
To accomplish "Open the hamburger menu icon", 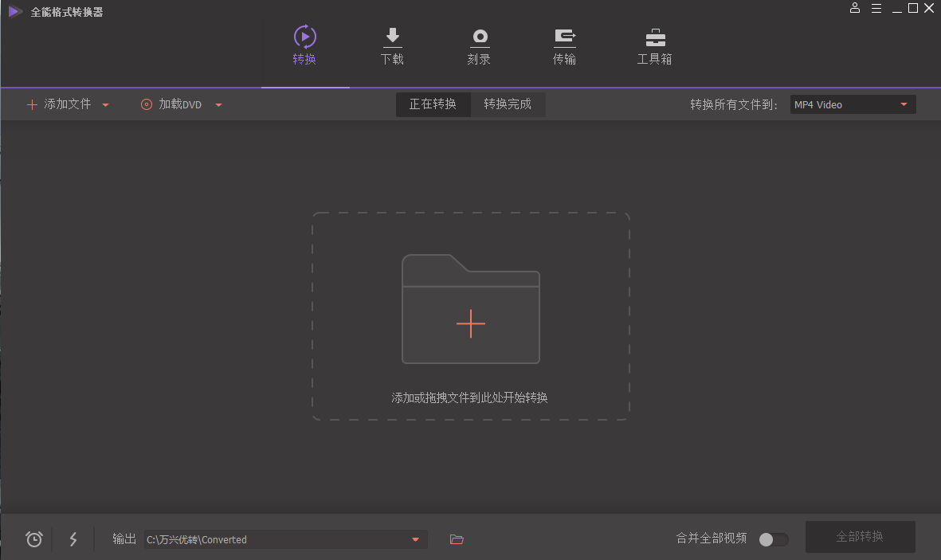I will tap(876, 9).
